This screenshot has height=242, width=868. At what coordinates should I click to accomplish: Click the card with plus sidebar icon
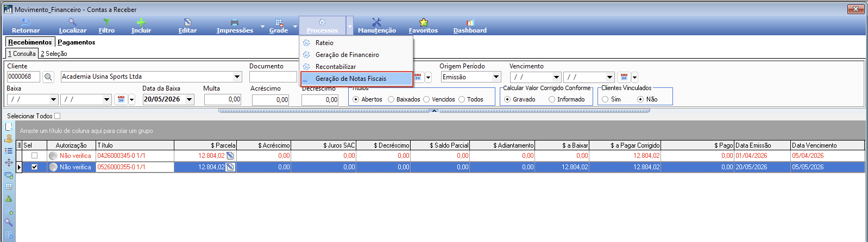click(x=9, y=175)
